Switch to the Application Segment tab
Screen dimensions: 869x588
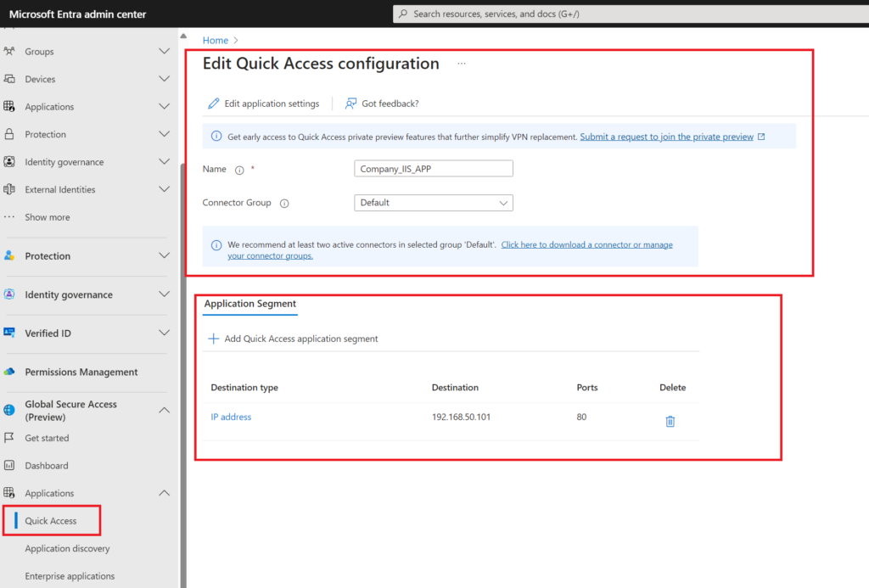(250, 304)
